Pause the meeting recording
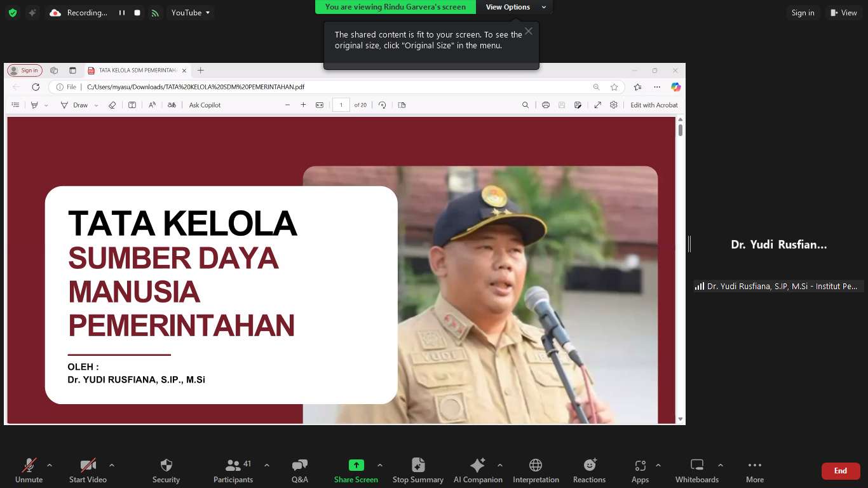 tap(122, 13)
